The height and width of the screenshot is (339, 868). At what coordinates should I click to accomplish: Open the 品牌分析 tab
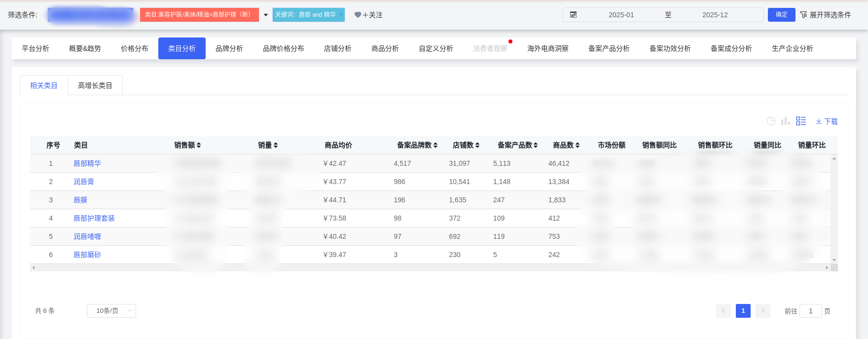click(229, 48)
